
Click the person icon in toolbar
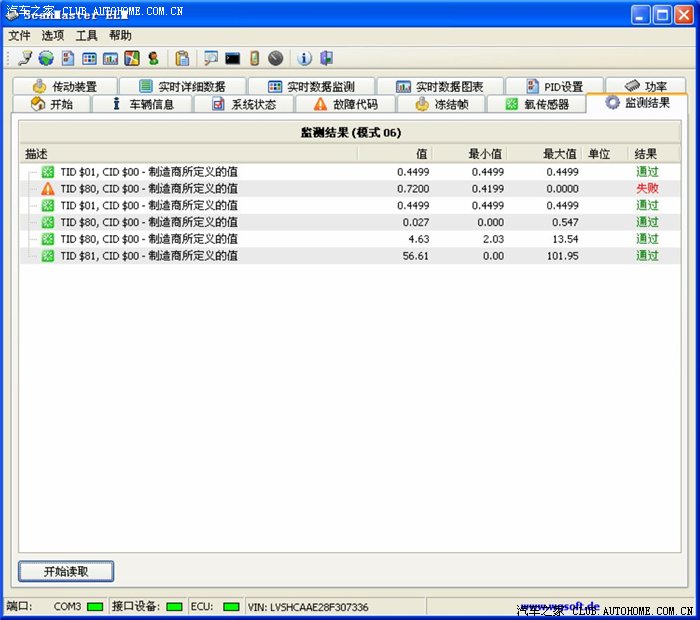[x=153, y=58]
